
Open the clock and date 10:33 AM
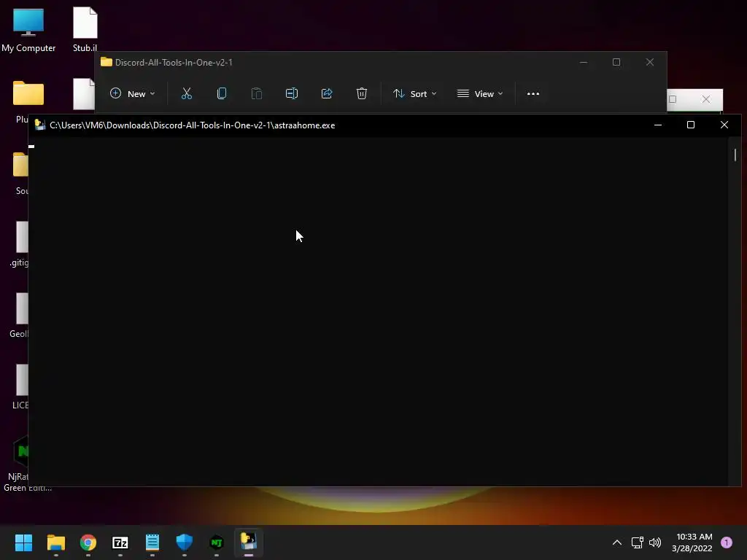[x=692, y=542]
